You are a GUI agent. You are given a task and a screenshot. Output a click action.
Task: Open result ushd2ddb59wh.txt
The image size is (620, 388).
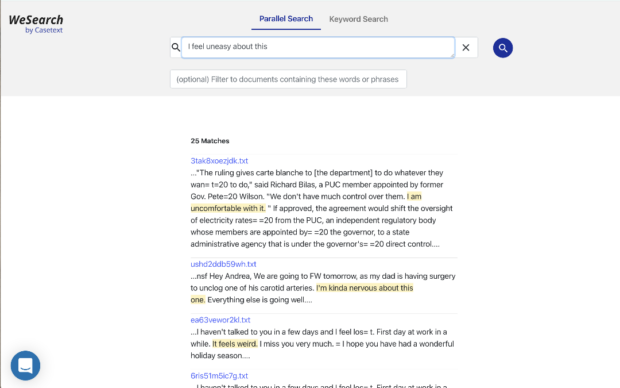click(x=223, y=264)
